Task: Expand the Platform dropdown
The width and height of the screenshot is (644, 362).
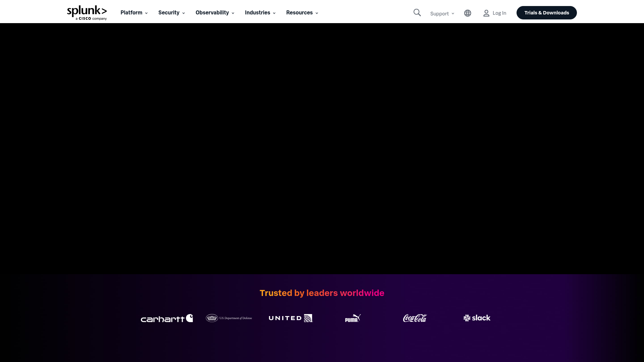Action: (x=133, y=12)
